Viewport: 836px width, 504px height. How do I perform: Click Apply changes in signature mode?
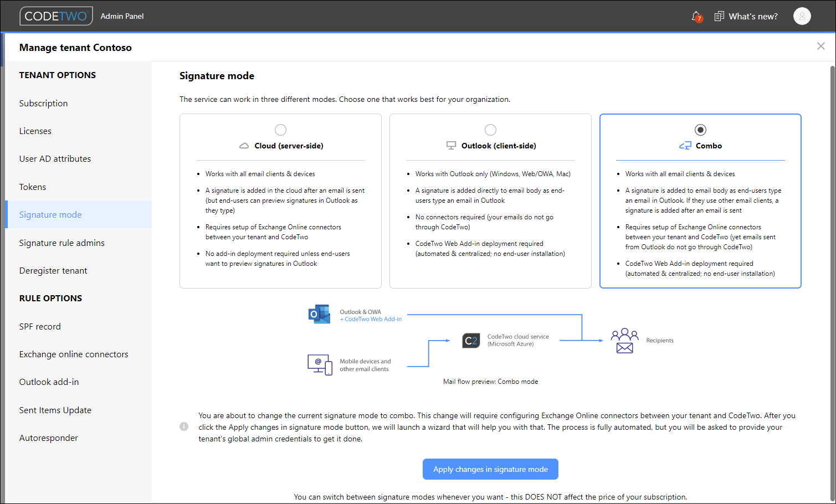point(490,469)
